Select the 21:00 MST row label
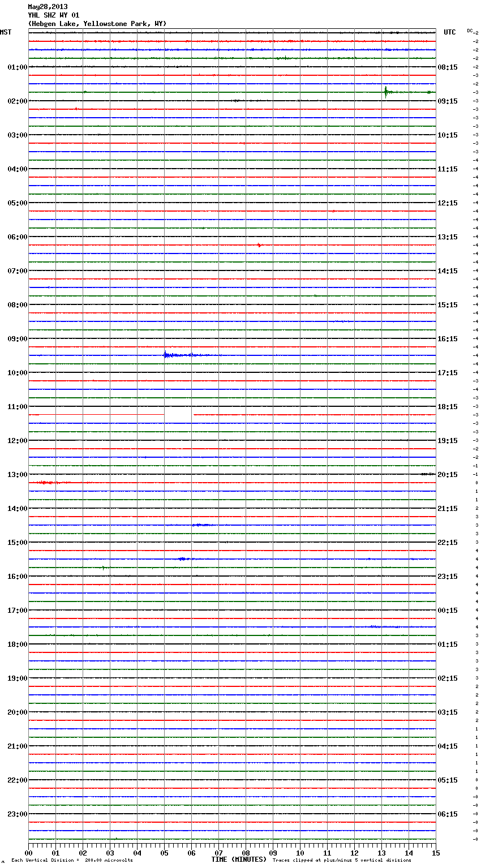The image size is (481, 868). click(18, 746)
